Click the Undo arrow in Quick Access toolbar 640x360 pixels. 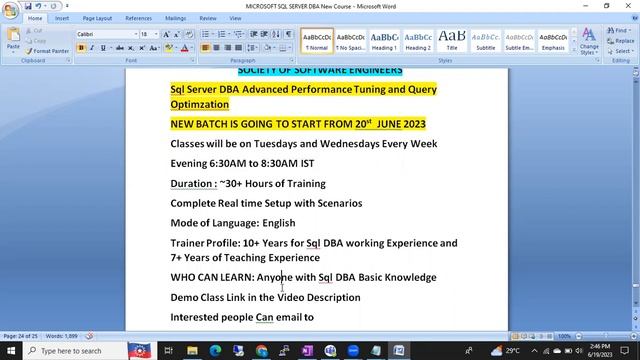(x=38, y=6)
